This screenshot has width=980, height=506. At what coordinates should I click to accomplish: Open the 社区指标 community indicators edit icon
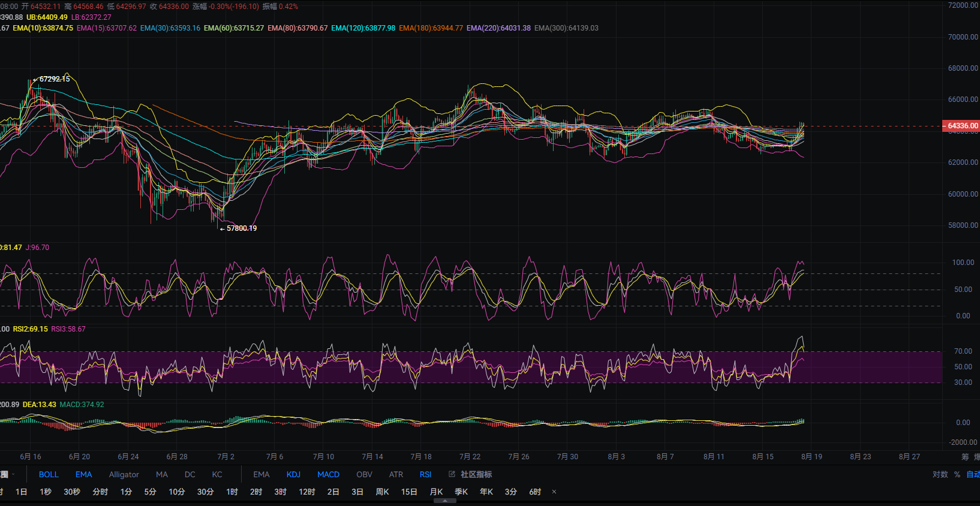[x=452, y=474]
